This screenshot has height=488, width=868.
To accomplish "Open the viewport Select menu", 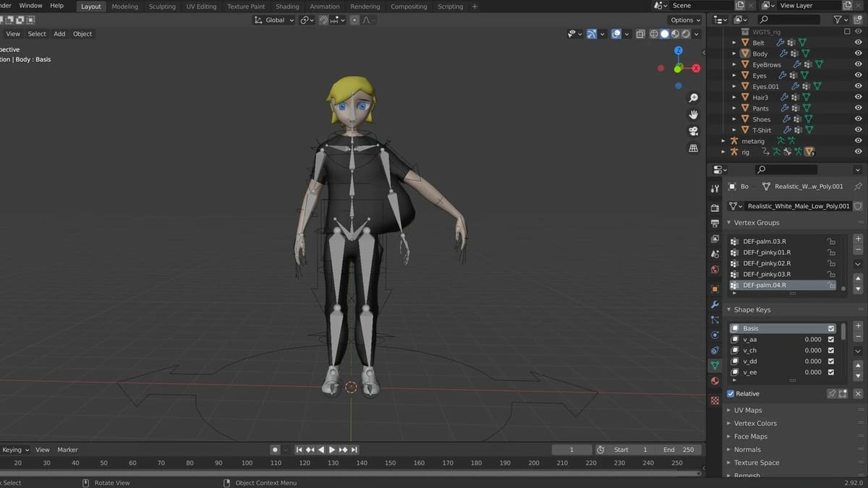I will (x=37, y=34).
